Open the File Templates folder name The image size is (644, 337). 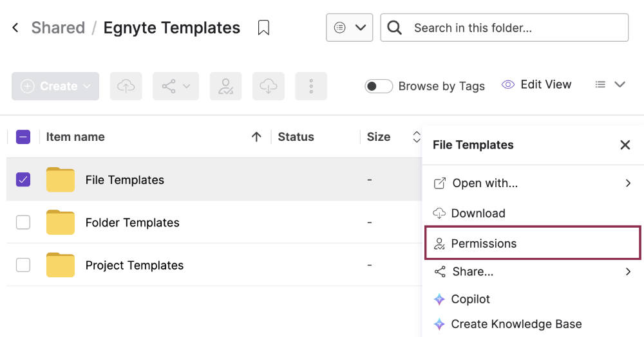(124, 180)
